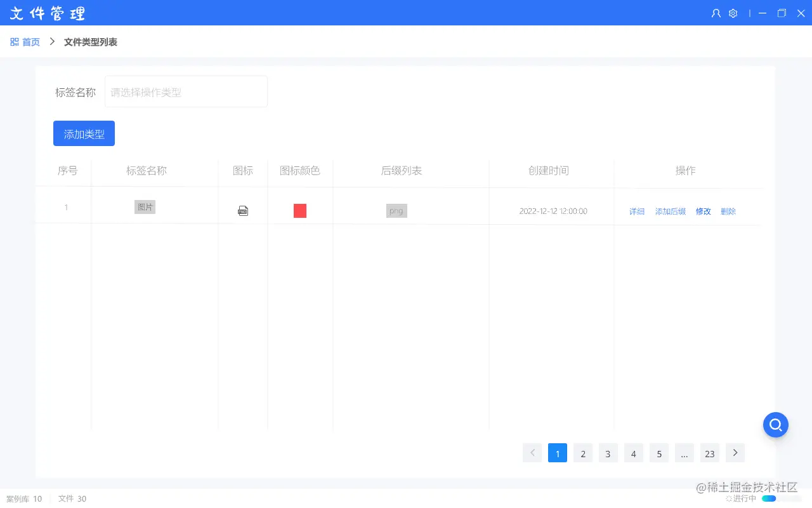Minimize the 文件管理 window
Screen dimensions: 812x508
763,13
